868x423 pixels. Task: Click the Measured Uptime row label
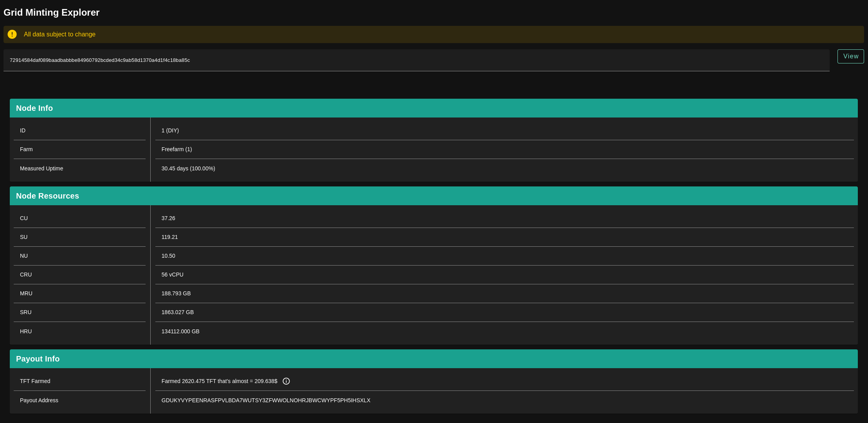[41, 168]
